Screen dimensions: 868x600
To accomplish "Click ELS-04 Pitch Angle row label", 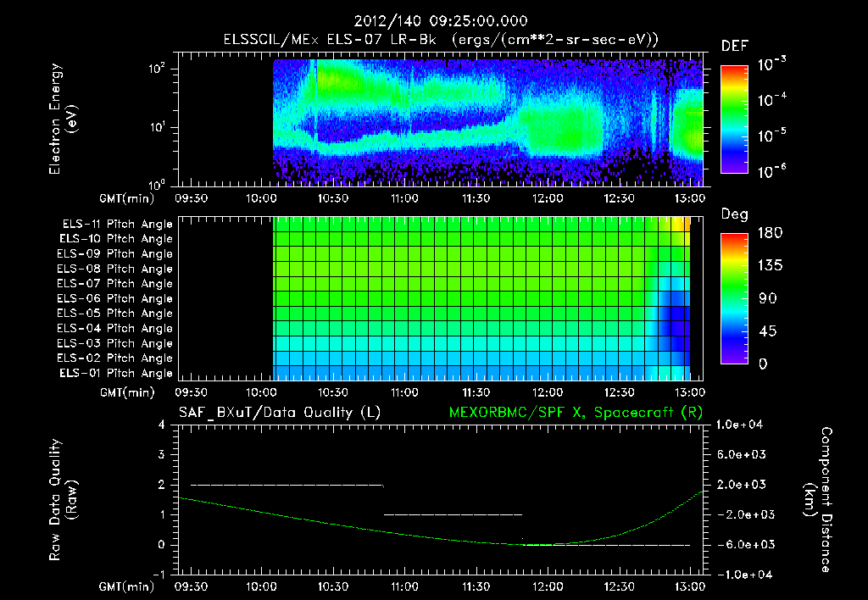I will (x=114, y=328).
